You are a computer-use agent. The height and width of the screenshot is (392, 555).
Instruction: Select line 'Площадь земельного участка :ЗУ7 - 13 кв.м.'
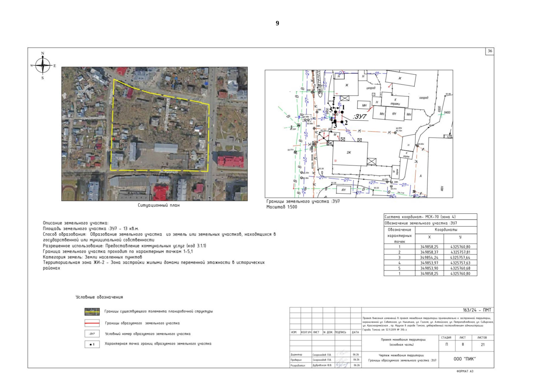(91, 229)
